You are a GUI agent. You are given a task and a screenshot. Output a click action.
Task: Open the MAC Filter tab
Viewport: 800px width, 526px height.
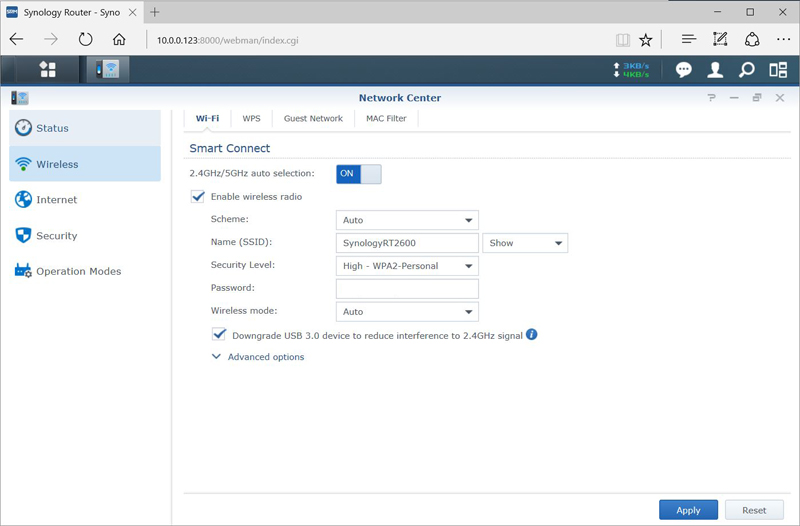pos(386,118)
